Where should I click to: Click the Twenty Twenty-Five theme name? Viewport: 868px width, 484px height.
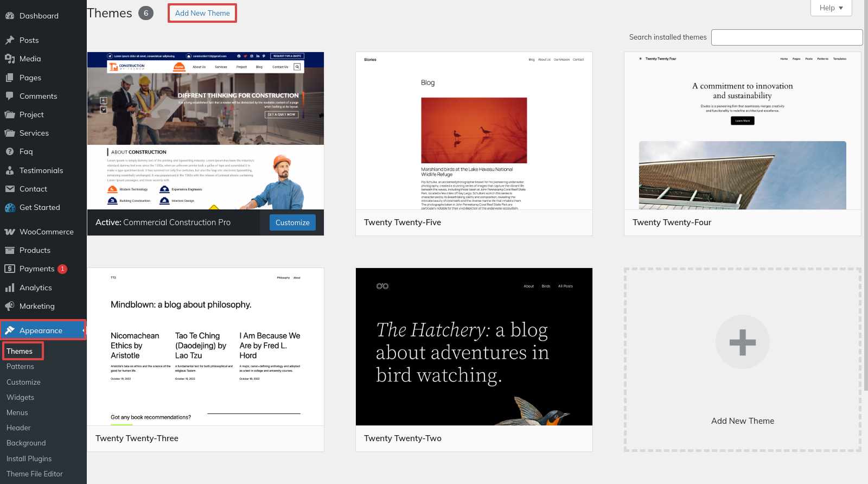(x=403, y=222)
